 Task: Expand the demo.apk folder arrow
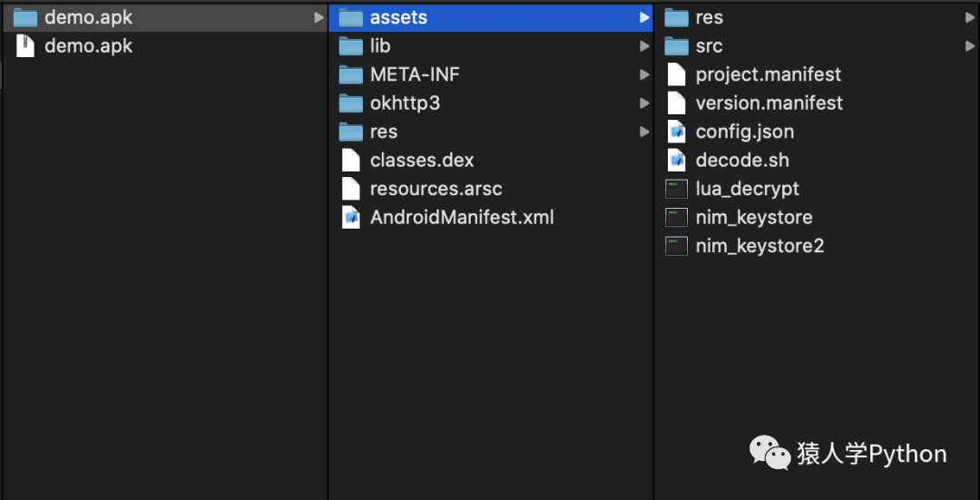[x=318, y=17]
